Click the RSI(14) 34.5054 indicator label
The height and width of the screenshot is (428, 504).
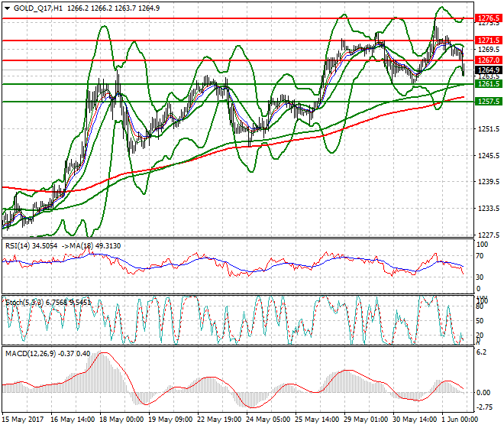pyautogui.click(x=31, y=246)
